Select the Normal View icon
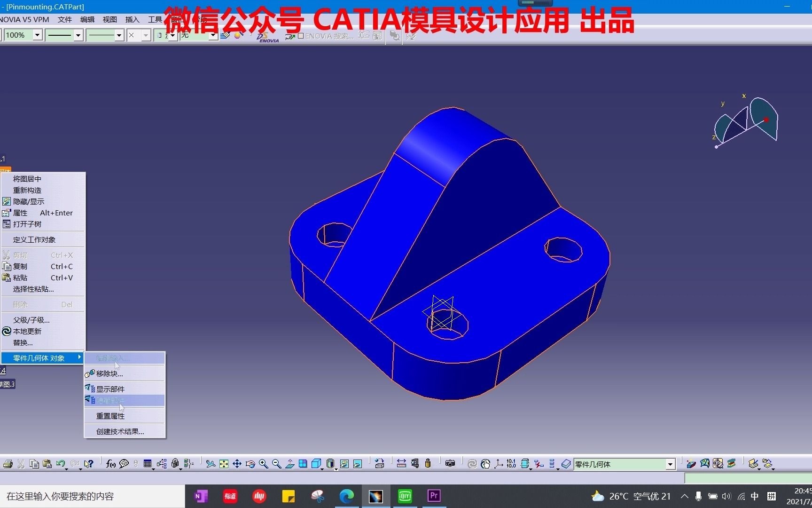 [289, 464]
